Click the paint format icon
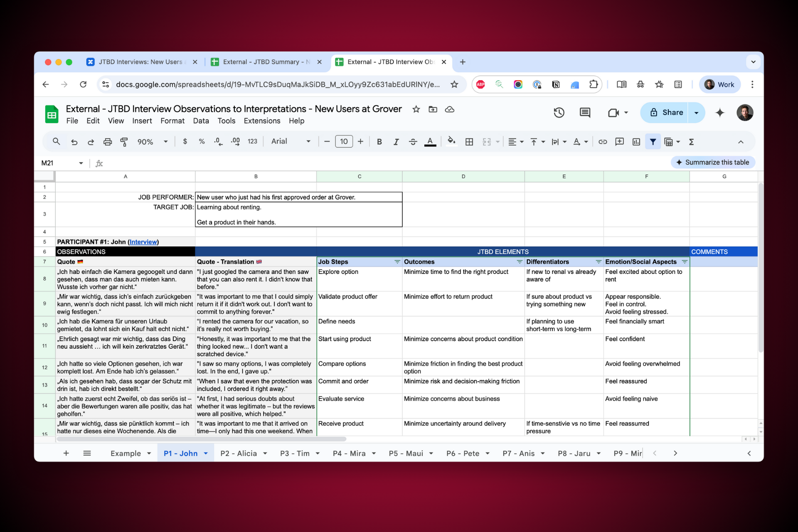The height and width of the screenshot is (532, 798). (x=124, y=142)
